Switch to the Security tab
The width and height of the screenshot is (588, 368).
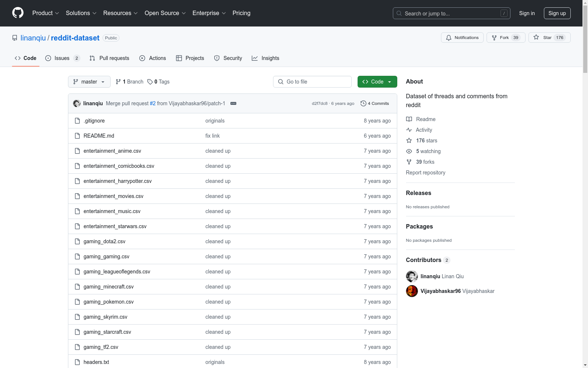[228, 58]
